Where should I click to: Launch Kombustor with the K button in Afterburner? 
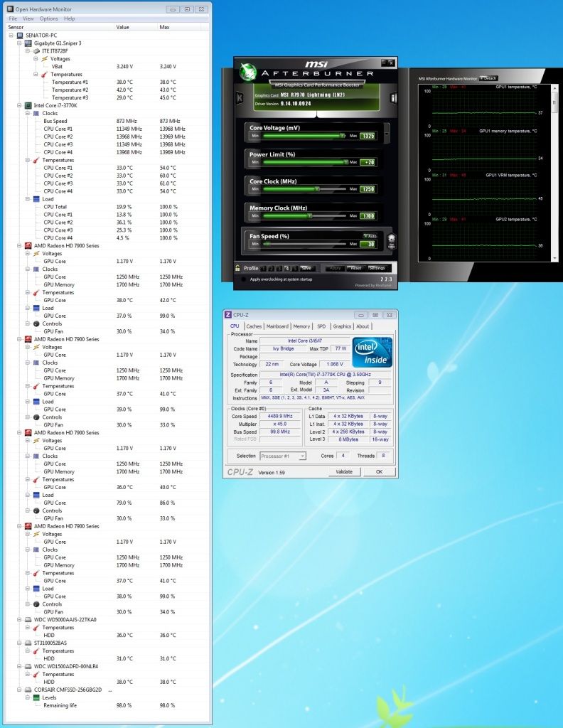[x=239, y=97]
